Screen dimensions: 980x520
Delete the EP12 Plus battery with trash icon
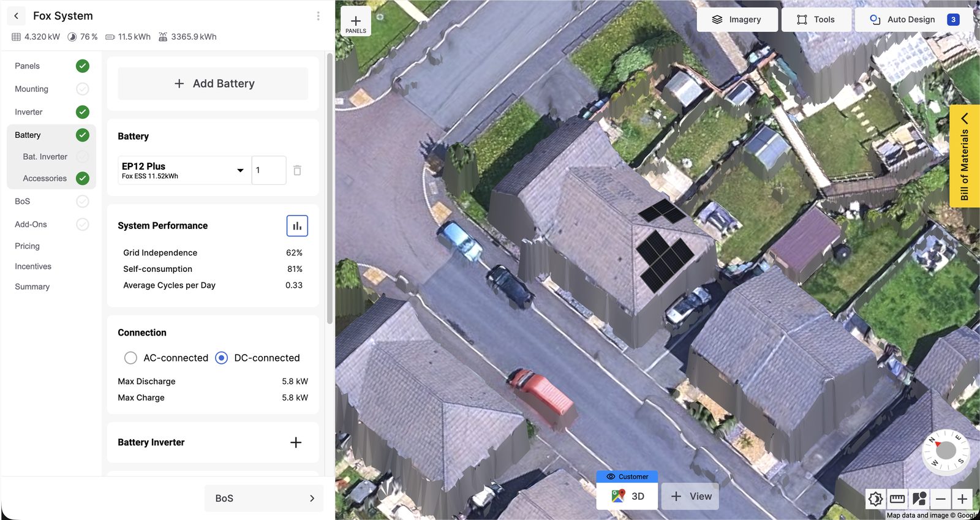pyautogui.click(x=297, y=170)
